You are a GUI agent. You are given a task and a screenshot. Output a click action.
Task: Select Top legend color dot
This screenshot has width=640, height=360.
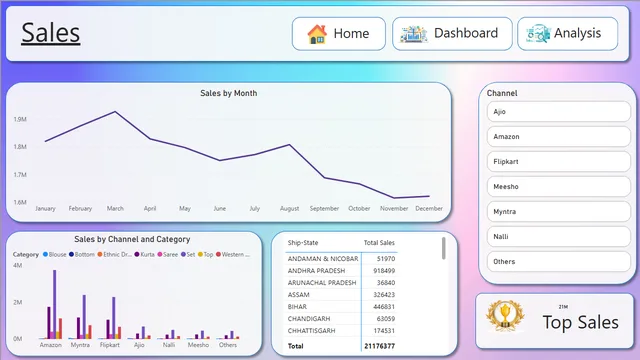pyautogui.click(x=200, y=254)
